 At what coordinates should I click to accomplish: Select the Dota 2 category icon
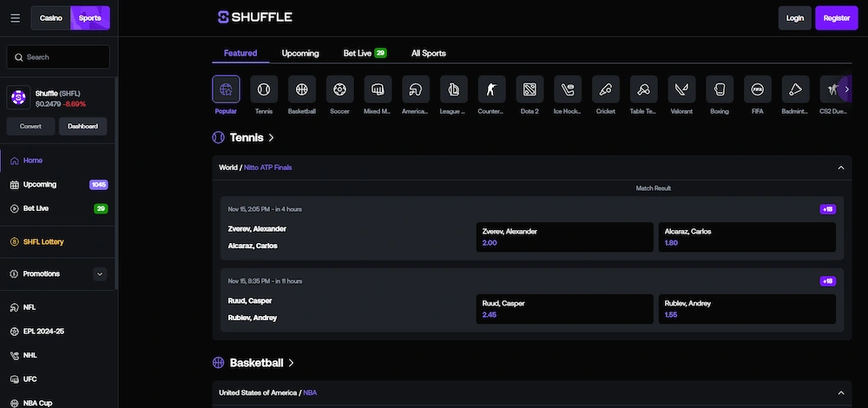[529, 89]
